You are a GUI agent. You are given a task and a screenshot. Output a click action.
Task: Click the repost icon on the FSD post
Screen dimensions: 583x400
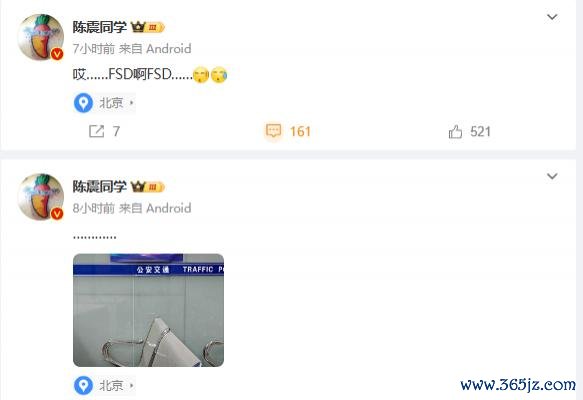coord(96,131)
